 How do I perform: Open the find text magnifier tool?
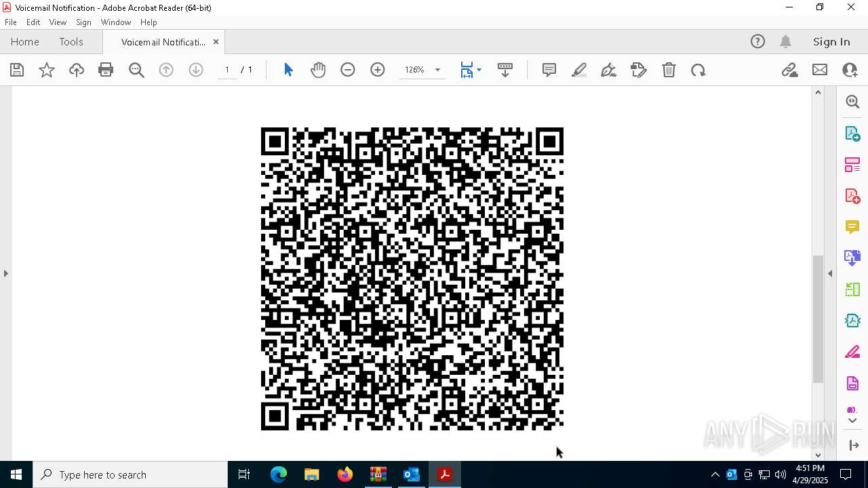point(136,70)
